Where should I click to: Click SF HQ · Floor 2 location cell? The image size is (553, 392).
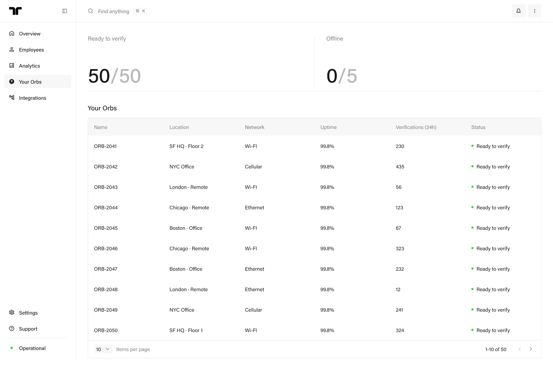coord(187,146)
